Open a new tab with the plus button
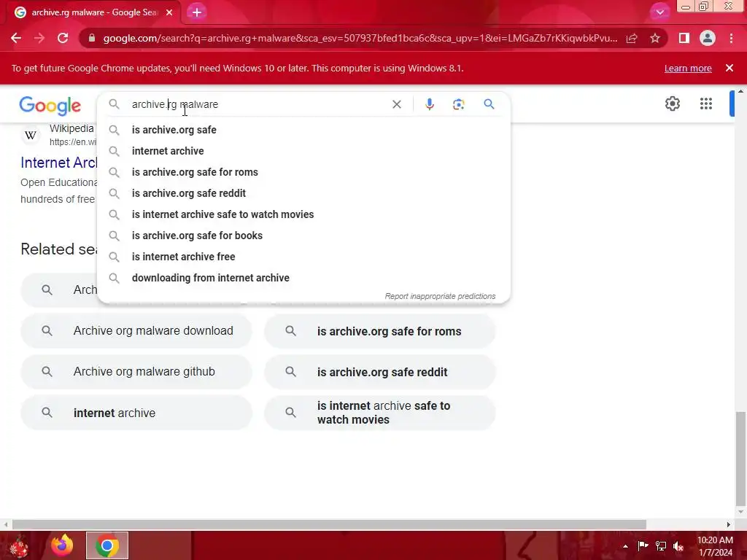 click(197, 12)
